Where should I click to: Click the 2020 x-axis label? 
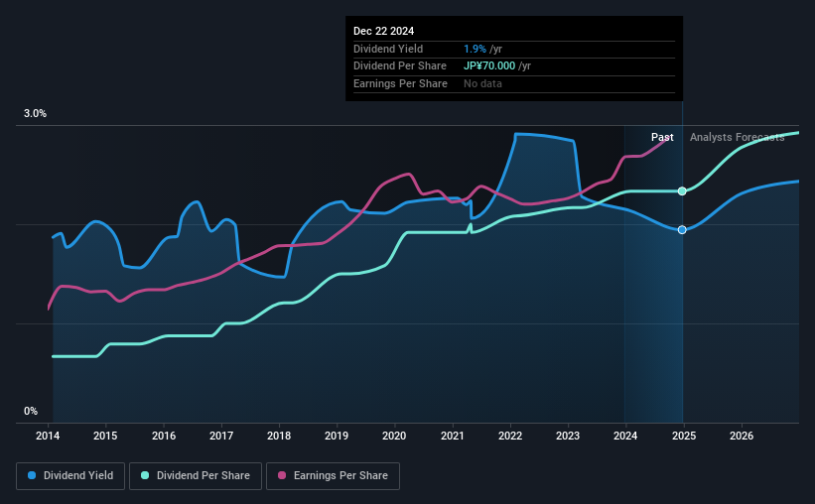394,436
